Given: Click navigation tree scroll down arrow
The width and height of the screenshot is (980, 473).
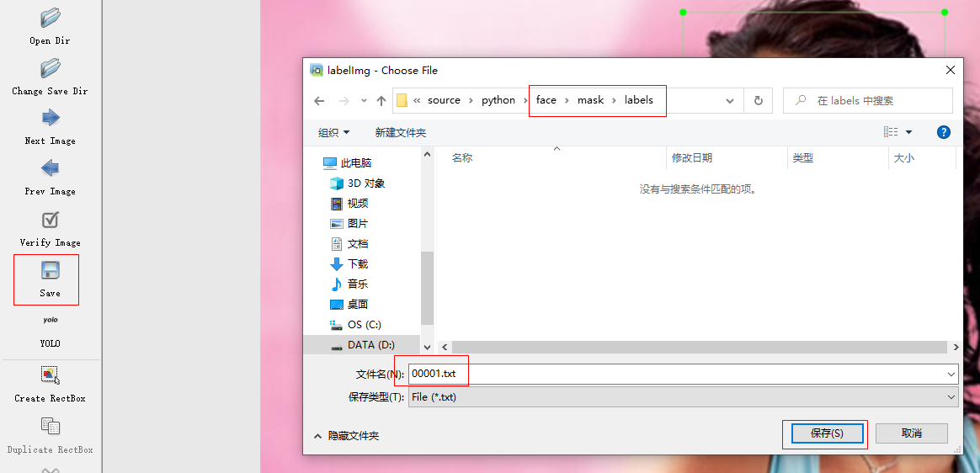Looking at the screenshot, I should pyautogui.click(x=428, y=346).
